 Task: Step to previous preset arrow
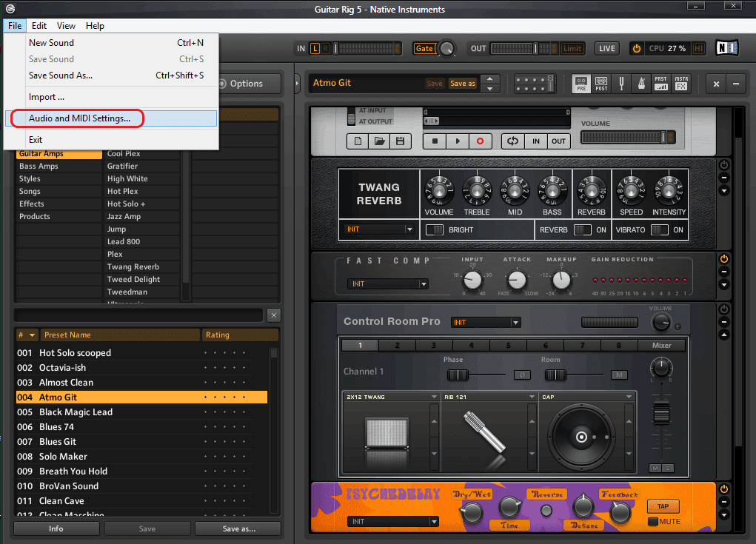[x=490, y=78]
